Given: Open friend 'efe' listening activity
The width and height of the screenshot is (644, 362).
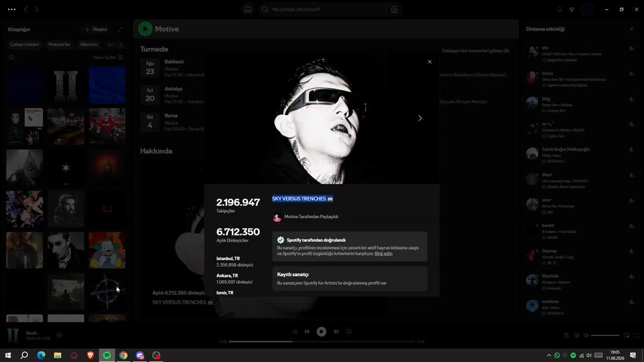Looking at the screenshot, I should tap(581, 54).
